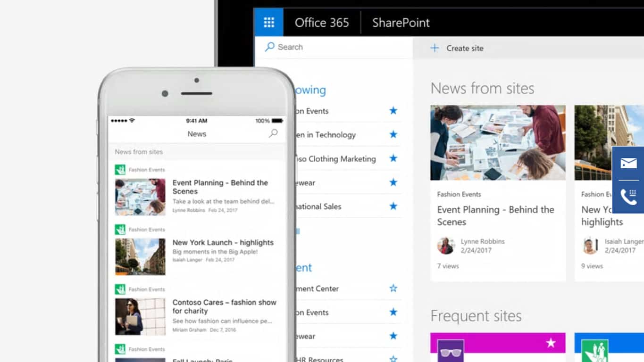644x362 pixels.
Task: Click the plus icon beside Create site
Action: click(435, 48)
